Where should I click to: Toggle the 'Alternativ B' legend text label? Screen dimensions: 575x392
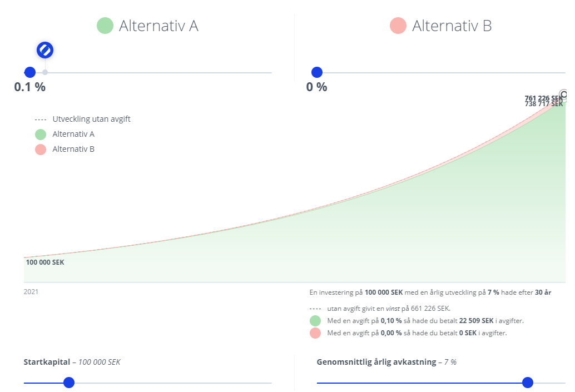point(73,149)
